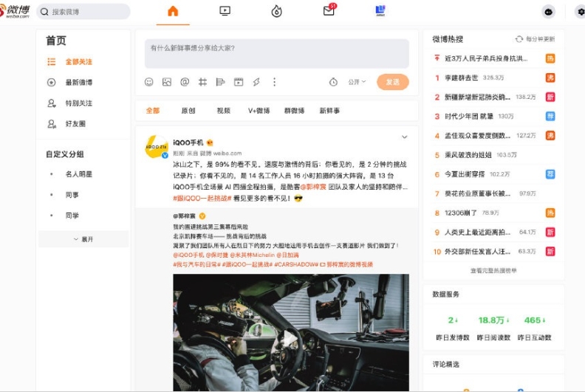The width and height of the screenshot is (585, 392).
Task: Click the 全部关注 list icon in sidebar
Action: (52, 62)
